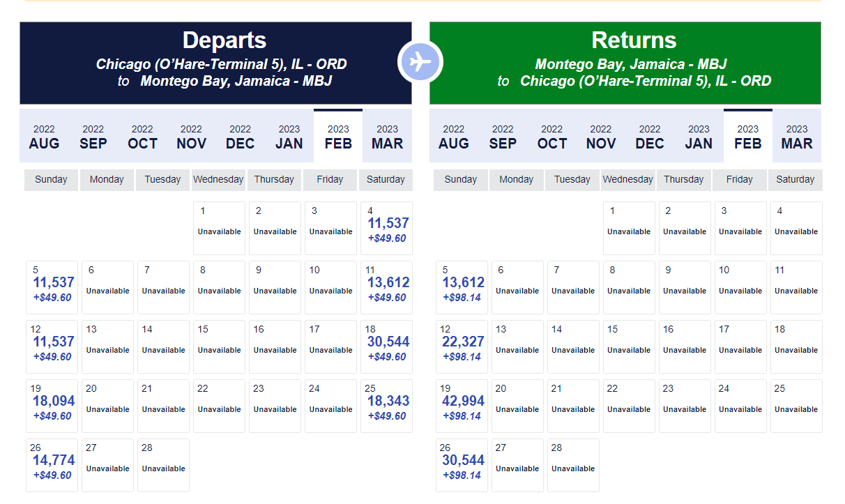Switch Departs calendar to MAR 2023 tab
This screenshot has height=504, width=845.
(x=387, y=137)
